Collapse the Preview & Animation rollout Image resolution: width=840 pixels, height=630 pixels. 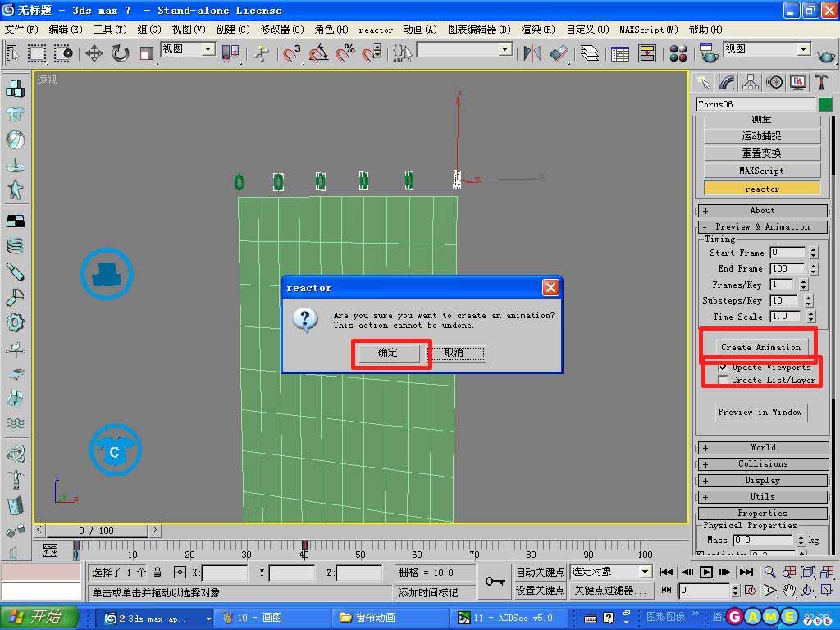click(x=763, y=226)
